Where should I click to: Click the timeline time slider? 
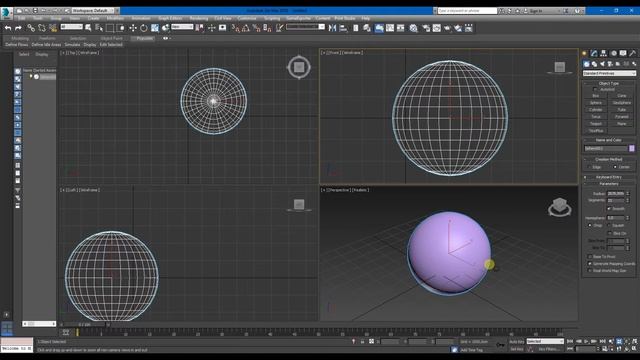(x=84, y=324)
